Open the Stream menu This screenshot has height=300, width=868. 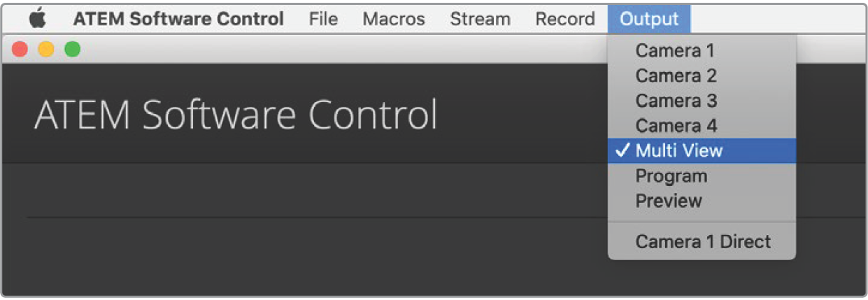480,19
